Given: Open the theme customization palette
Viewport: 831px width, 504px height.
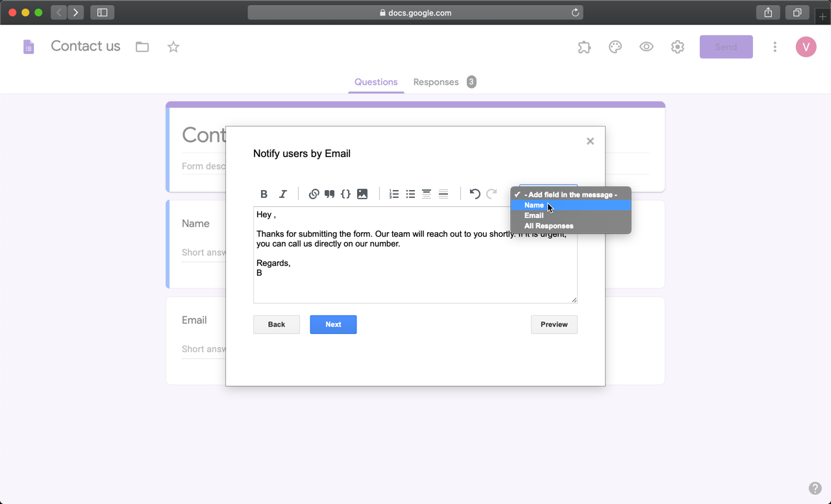Looking at the screenshot, I should [x=615, y=47].
